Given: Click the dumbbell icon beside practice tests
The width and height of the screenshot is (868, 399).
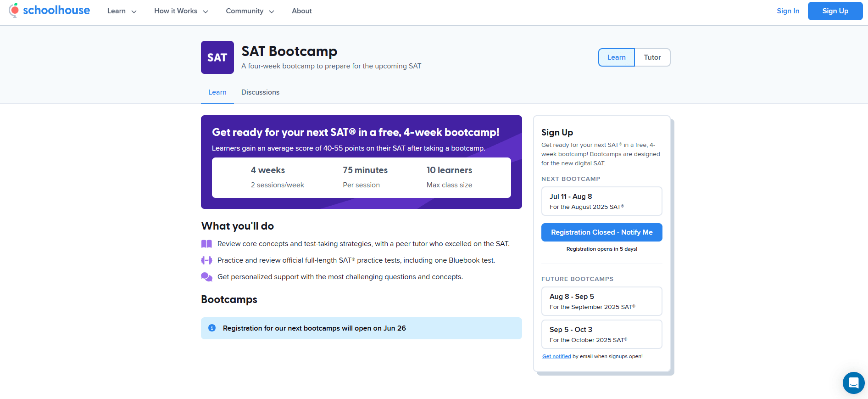Looking at the screenshot, I should pos(206,260).
